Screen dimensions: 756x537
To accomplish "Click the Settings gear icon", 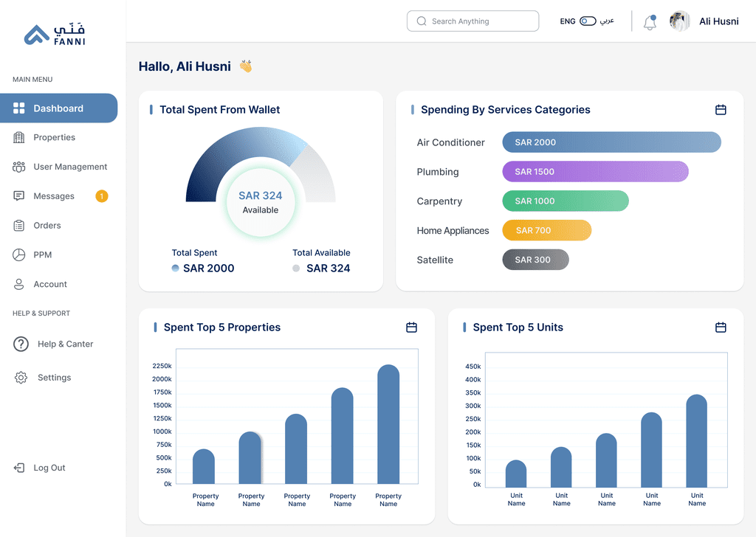I will pos(21,378).
